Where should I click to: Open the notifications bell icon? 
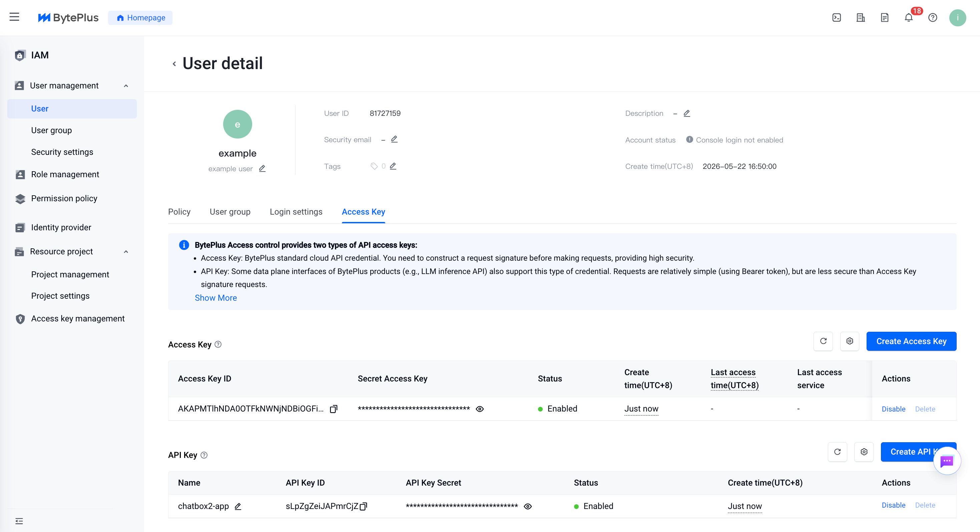(x=909, y=17)
